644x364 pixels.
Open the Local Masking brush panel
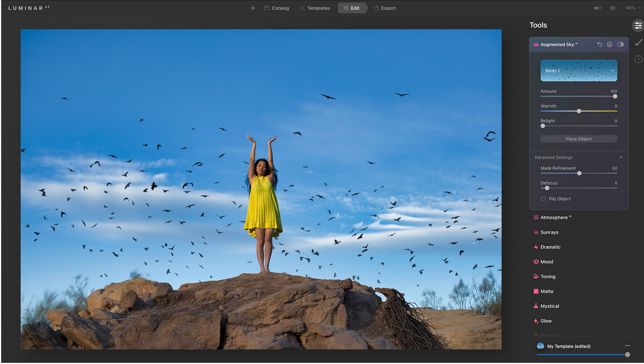tap(638, 42)
